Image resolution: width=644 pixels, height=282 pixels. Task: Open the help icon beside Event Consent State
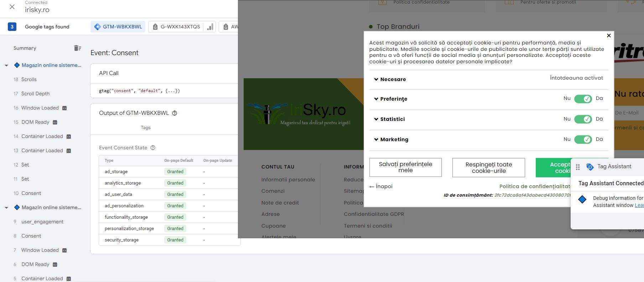(153, 148)
